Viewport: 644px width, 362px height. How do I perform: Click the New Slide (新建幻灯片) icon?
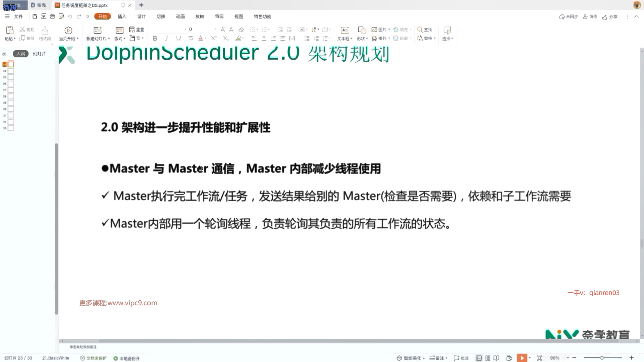pyautogui.click(x=98, y=30)
